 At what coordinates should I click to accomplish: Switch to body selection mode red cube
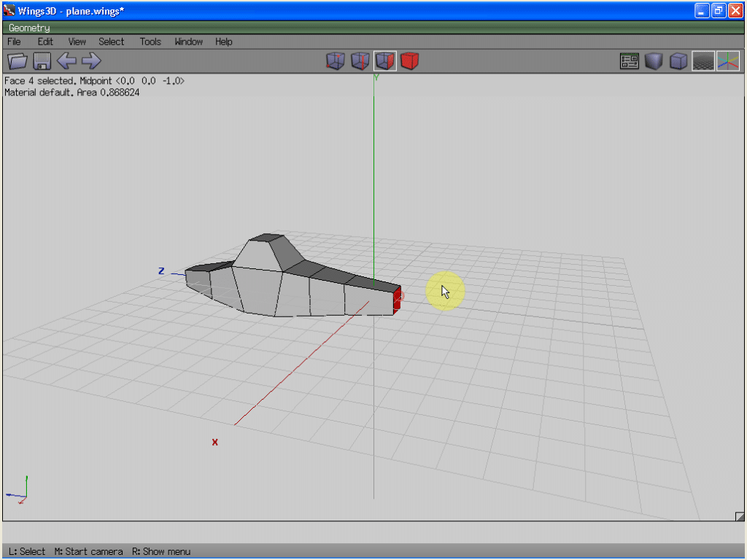tap(410, 61)
